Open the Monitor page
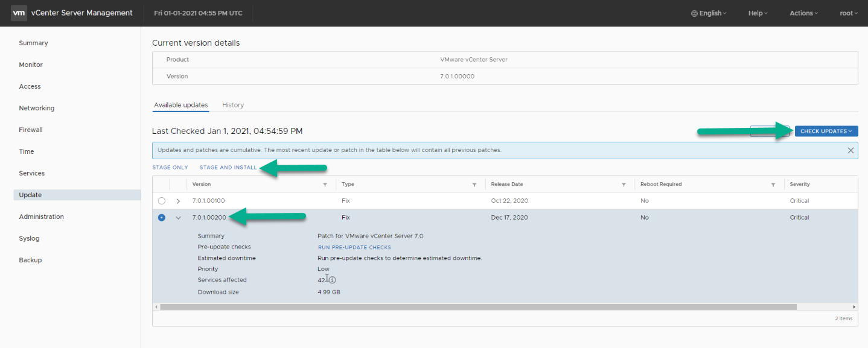This screenshot has height=348, width=868. point(31,65)
